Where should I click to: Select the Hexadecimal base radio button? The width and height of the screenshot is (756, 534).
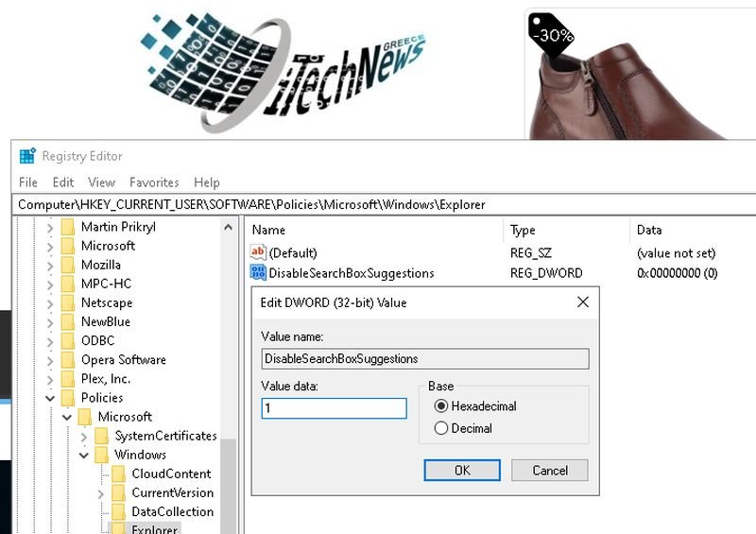point(440,406)
